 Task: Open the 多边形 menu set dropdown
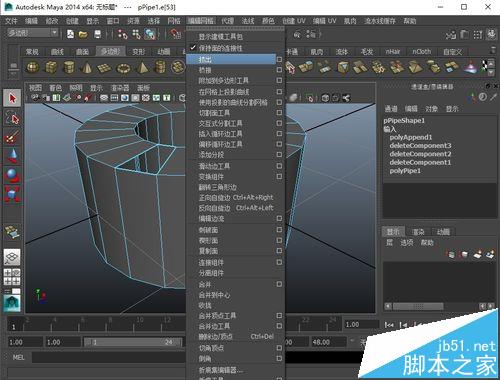click(x=32, y=33)
